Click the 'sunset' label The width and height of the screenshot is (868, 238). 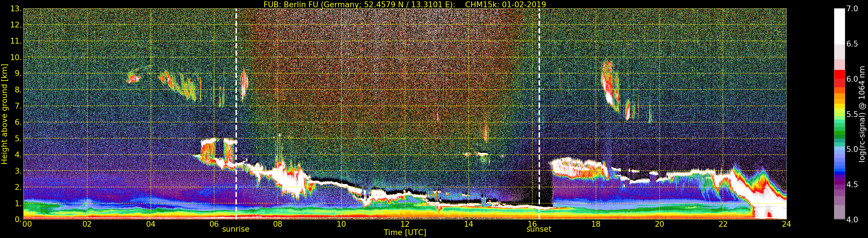pyautogui.click(x=539, y=229)
